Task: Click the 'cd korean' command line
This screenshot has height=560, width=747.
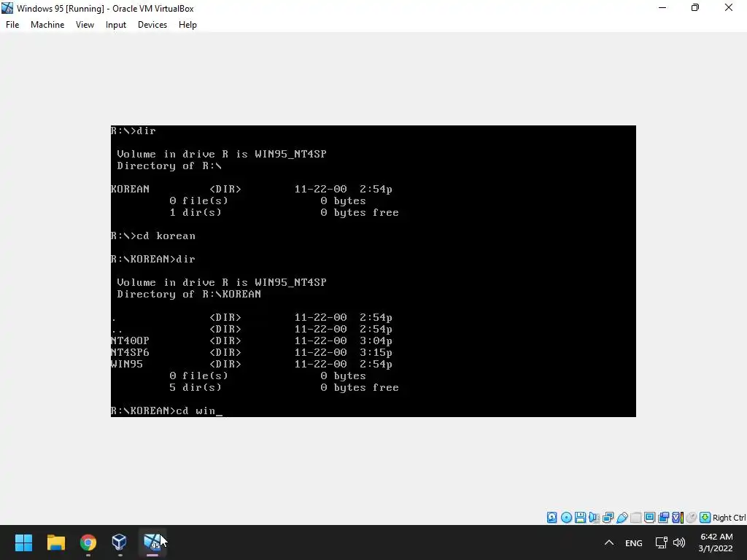Action: point(153,236)
